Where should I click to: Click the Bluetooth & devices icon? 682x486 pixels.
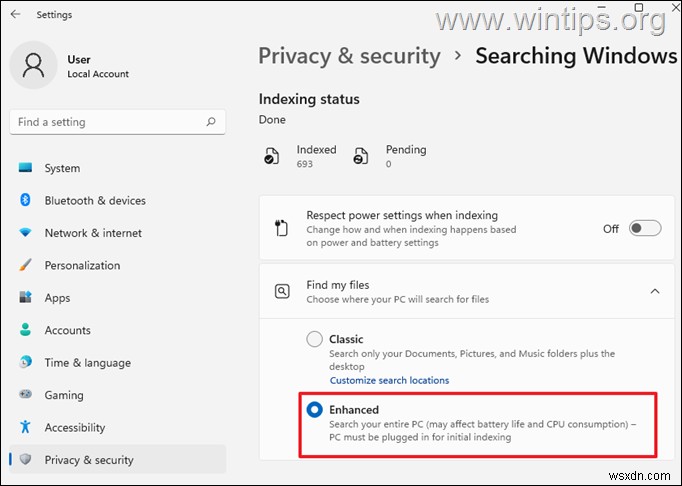click(x=25, y=200)
